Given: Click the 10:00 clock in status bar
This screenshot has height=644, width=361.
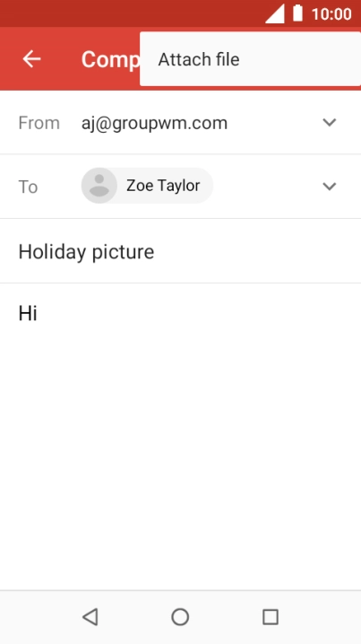Looking at the screenshot, I should point(331,14).
